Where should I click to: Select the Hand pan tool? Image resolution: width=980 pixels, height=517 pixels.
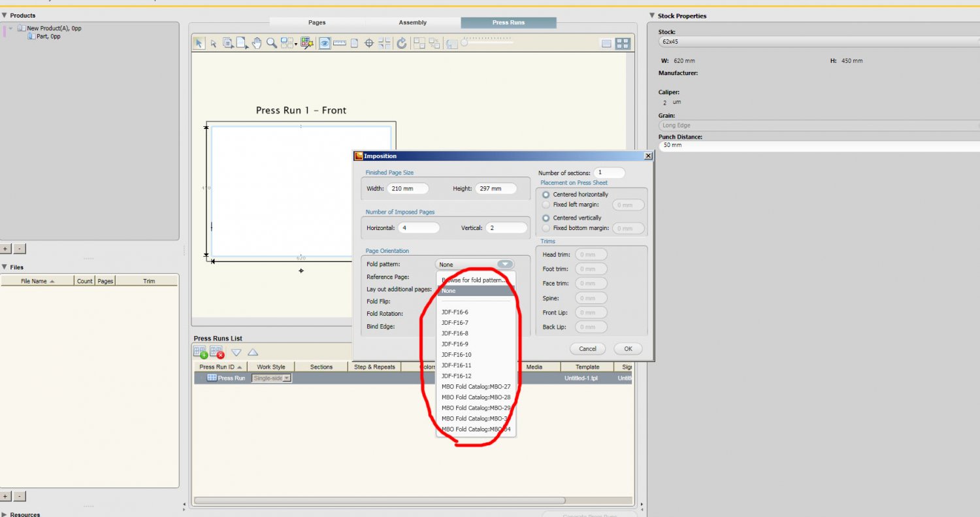257,43
